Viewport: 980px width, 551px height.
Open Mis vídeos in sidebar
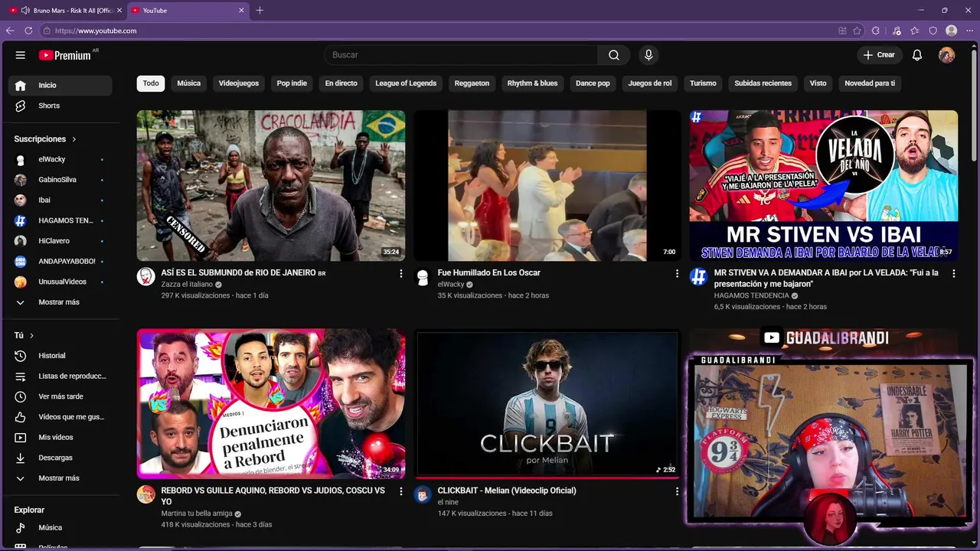[x=60, y=437]
